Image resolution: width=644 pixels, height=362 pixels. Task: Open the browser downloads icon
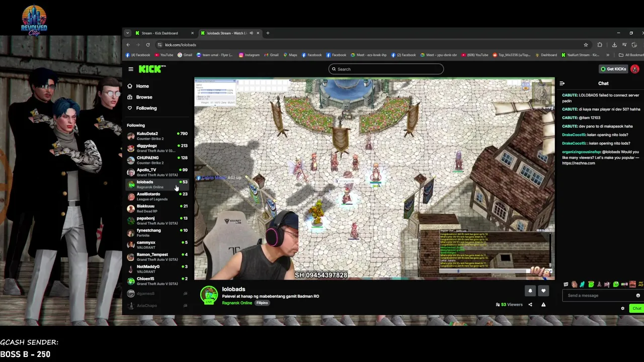point(614,45)
